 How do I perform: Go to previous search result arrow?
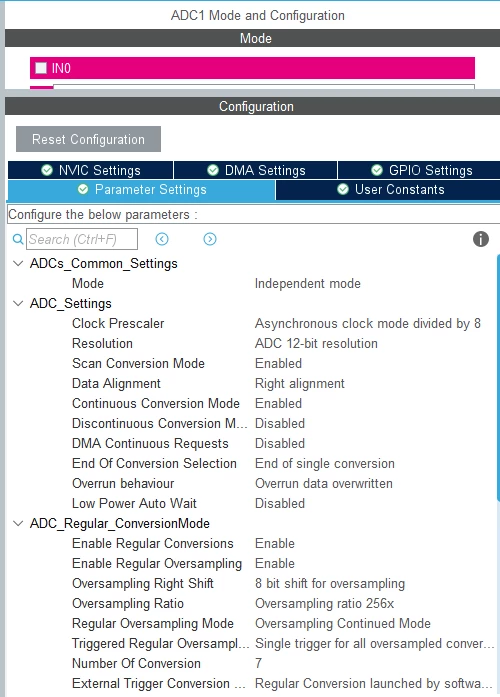(x=162, y=239)
